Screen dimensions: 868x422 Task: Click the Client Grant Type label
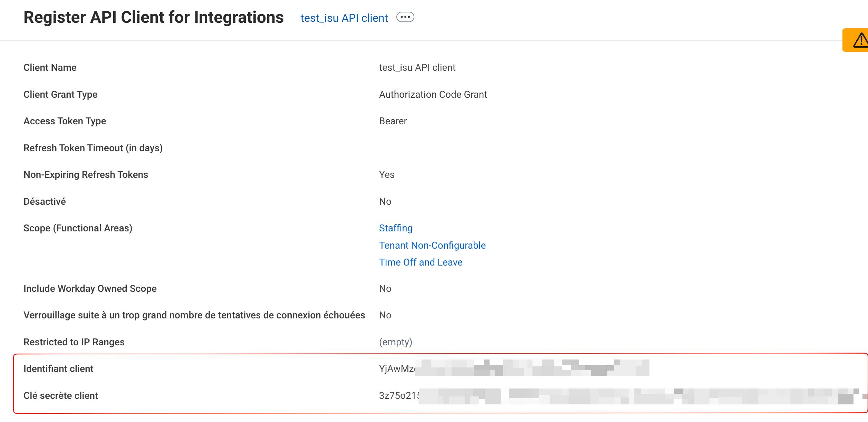pos(60,95)
